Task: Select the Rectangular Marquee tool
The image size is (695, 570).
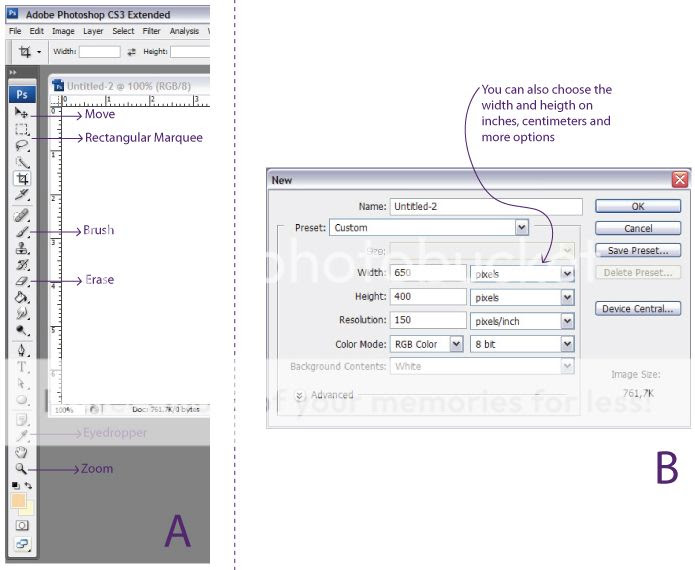Action: (x=21, y=129)
